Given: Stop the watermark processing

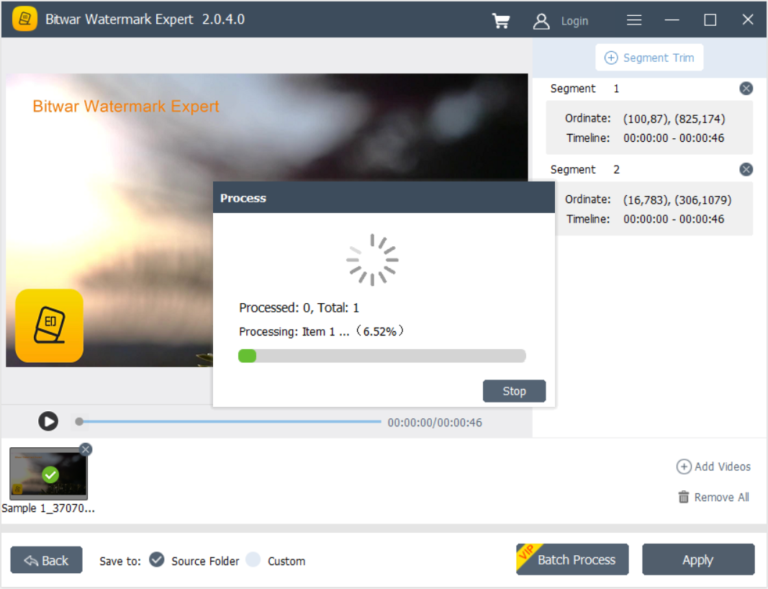Looking at the screenshot, I should click(x=514, y=391).
